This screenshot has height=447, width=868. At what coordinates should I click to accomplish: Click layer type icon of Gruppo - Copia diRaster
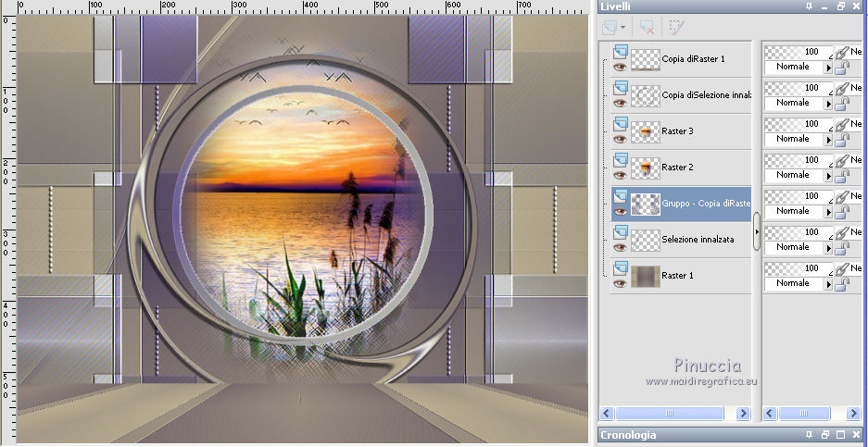click(x=620, y=195)
